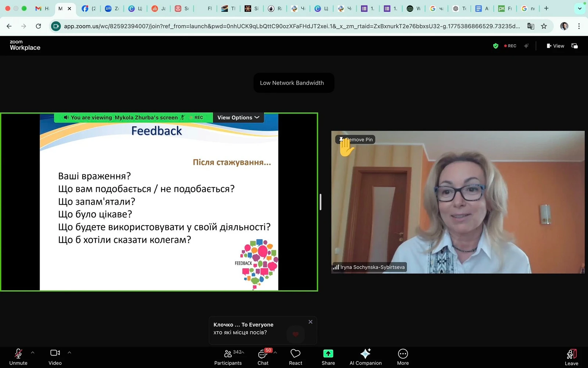The height and width of the screenshot is (368, 588).
Task: Launch AI Companion
Action: [365, 357]
